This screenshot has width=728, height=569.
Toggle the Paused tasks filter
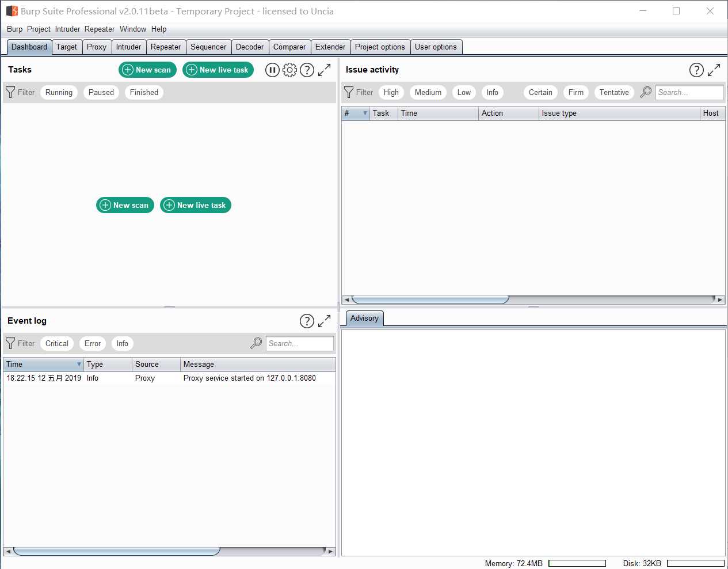coord(101,92)
